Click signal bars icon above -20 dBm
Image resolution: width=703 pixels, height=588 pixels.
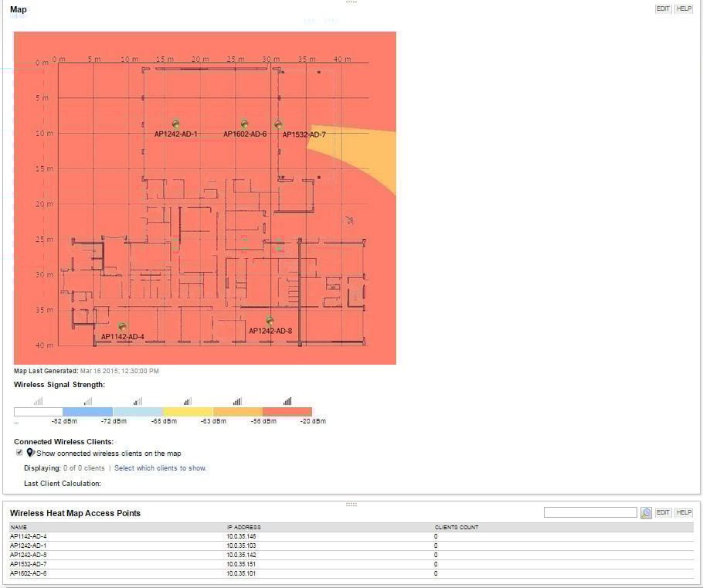tap(287, 401)
